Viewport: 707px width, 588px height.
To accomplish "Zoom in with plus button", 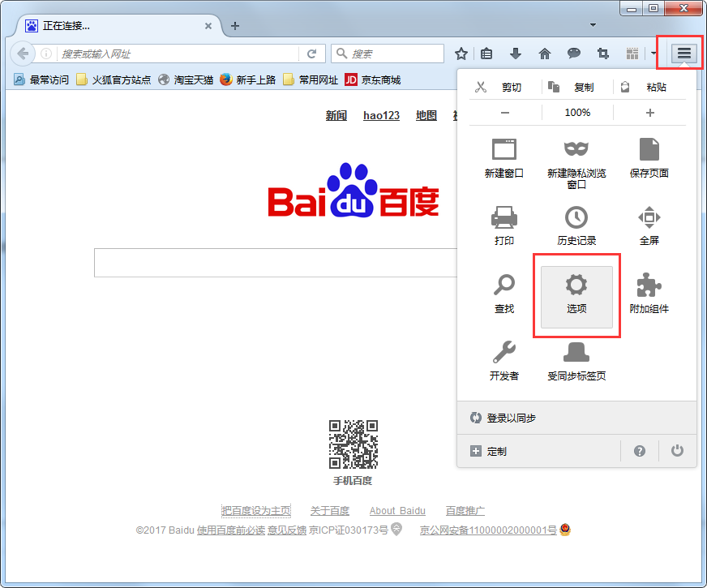I will (x=650, y=113).
